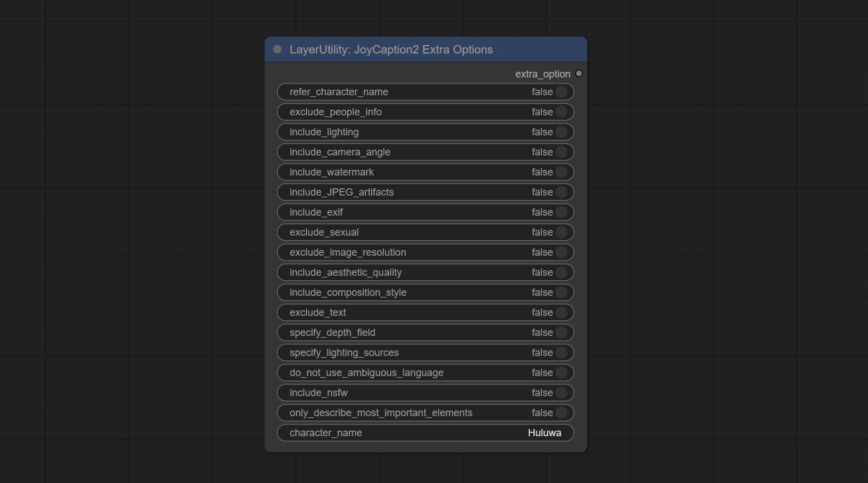The width and height of the screenshot is (868, 483).
Task: Enable only_describe_most_important_elements option
Action: click(425, 413)
